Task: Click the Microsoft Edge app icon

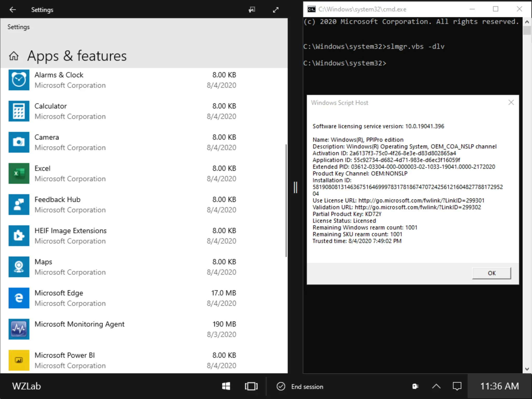Action: (x=19, y=298)
